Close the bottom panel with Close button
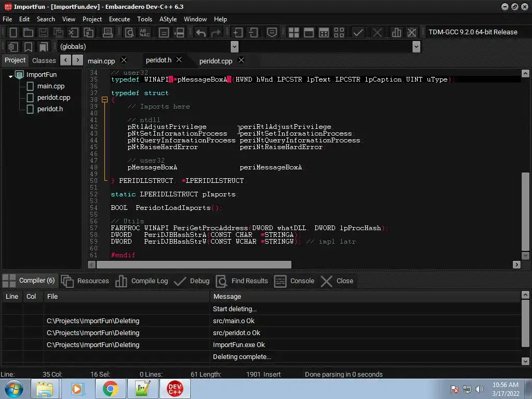 coord(337,281)
